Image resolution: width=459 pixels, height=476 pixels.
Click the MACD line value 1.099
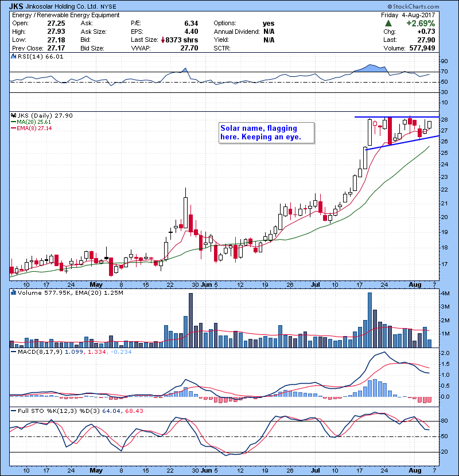[x=74, y=352]
